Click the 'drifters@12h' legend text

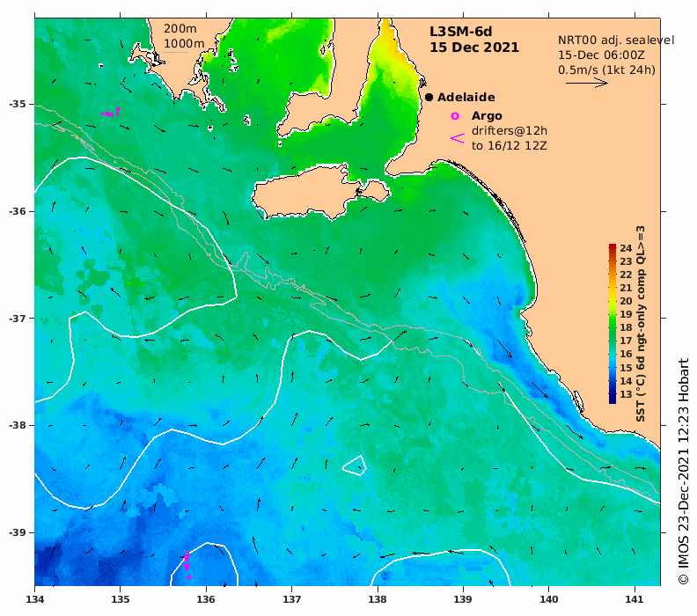pos(510,131)
